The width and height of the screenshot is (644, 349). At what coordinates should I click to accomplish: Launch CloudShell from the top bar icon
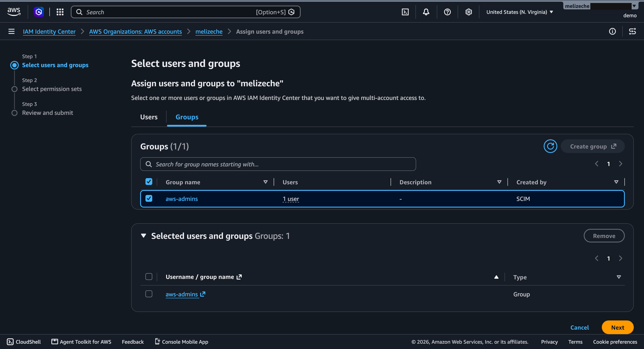pyautogui.click(x=405, y=12)
